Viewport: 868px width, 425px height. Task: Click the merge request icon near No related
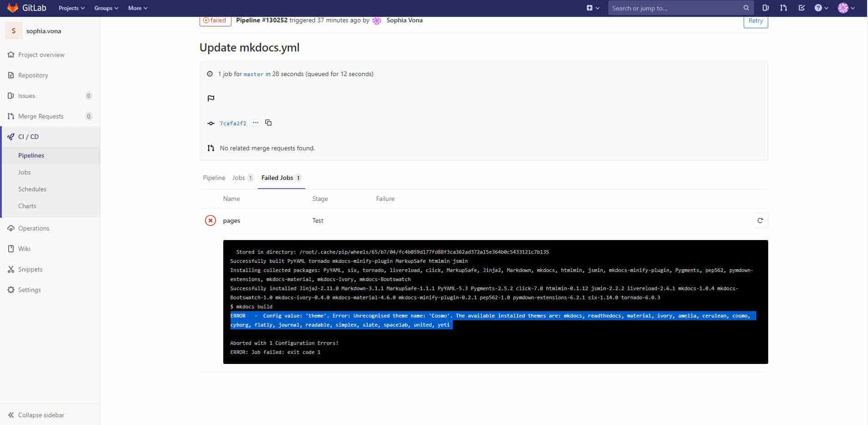(211, 148)
